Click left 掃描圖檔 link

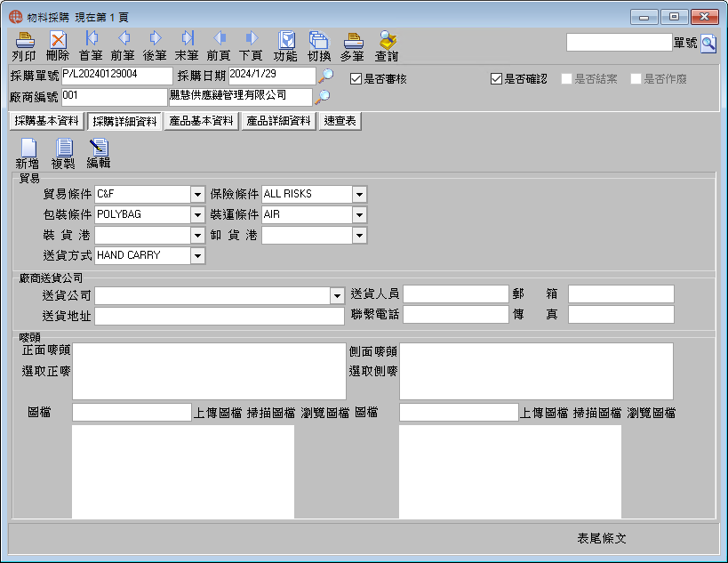point(271,413)
